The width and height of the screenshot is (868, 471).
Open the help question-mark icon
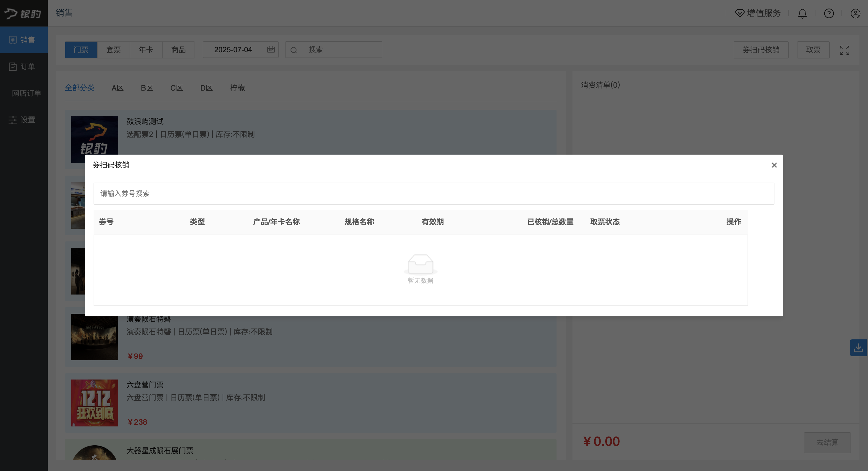click(x=829, y=14)
